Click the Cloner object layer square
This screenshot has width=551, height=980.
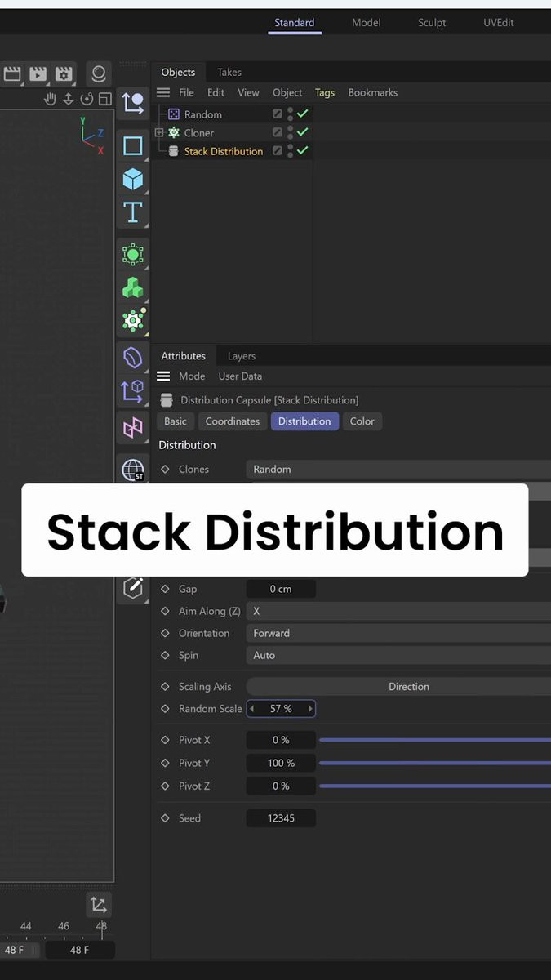pos(278,132)
